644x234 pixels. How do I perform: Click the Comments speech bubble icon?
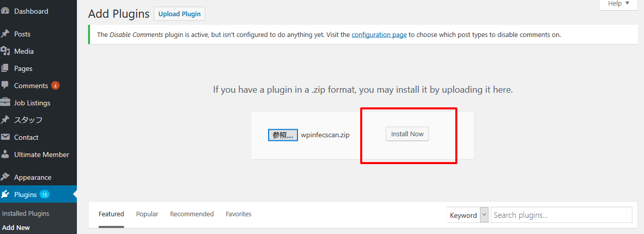[5, 86]
